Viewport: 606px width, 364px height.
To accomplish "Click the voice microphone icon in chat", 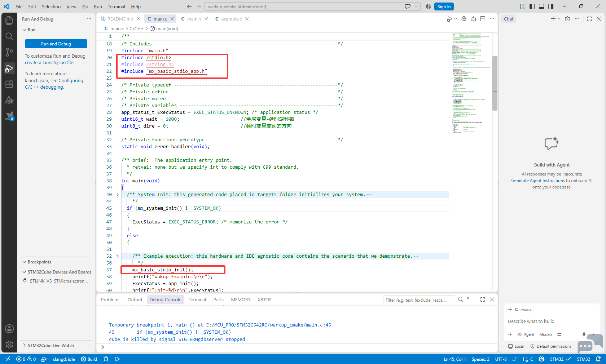I will (x=584, y=334).
